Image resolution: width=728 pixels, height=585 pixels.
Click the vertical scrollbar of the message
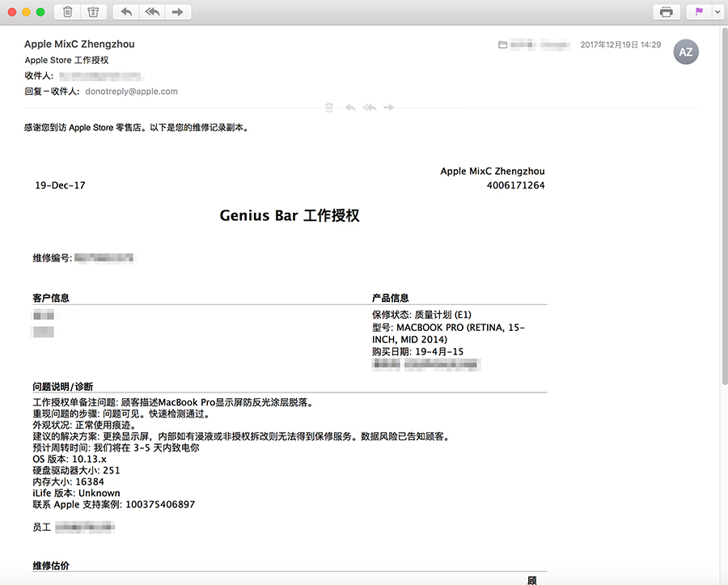[725, 206]
